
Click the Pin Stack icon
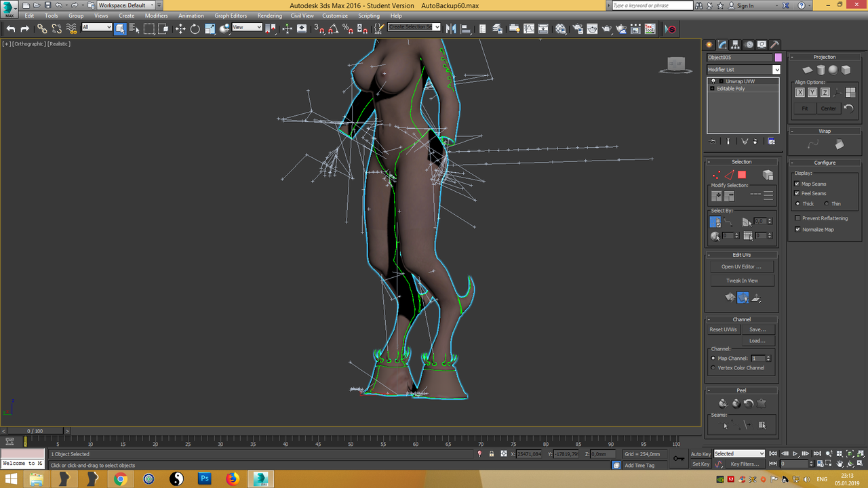pyautogui.click(x=713, y=141)
